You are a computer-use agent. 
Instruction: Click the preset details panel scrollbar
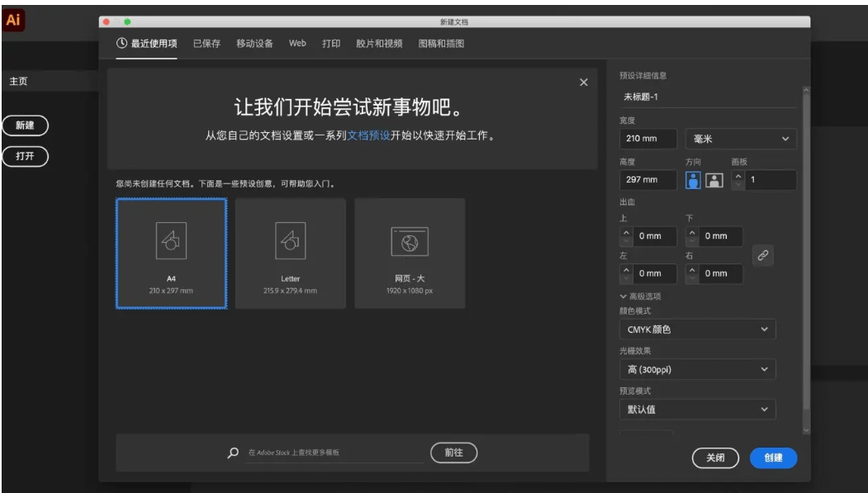click(806, 252)
